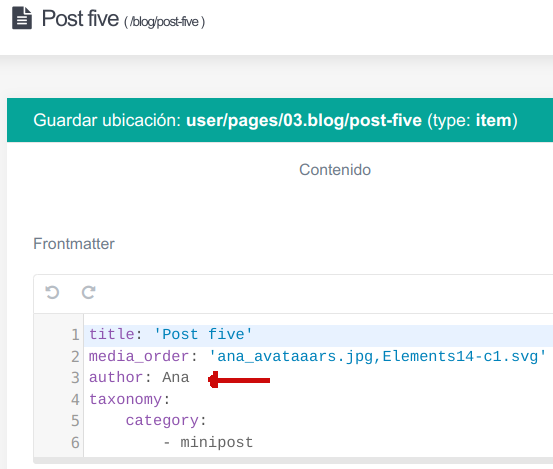Screen dimensions: 553x469
Task: Redo the frontmatter edit
Action: (x=89, y=293)
